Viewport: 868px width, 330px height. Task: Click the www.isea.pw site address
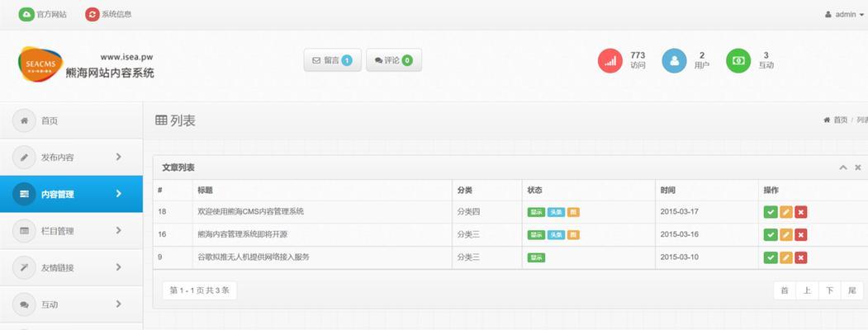(126, 56)
